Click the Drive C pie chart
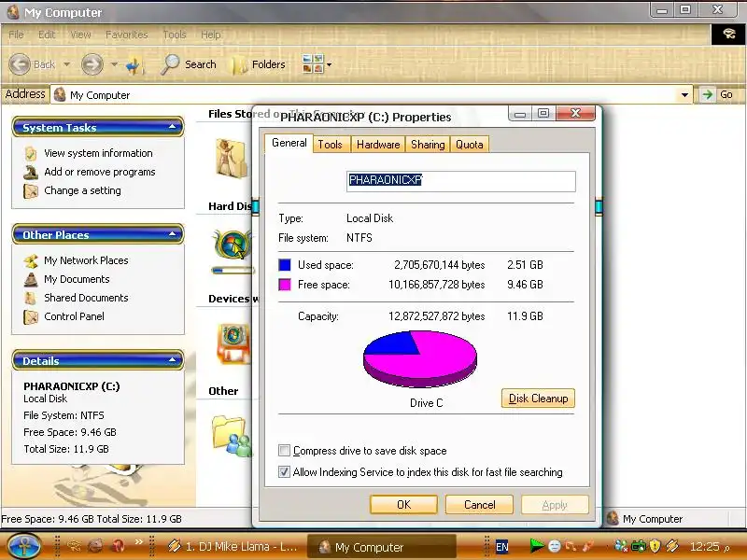The image size is (747, 560). [419, 358]
